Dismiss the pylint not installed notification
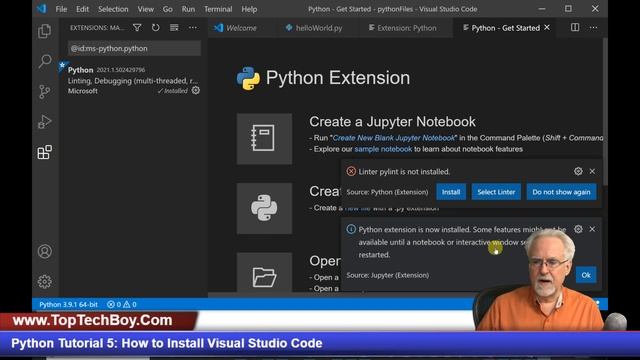 coord(592,171)
